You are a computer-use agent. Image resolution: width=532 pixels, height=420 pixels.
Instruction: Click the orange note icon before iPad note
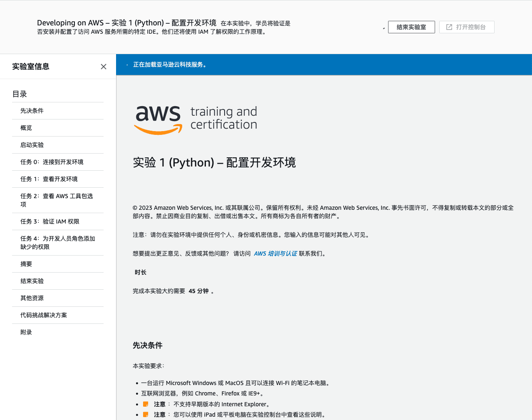(x=146, y=415)
